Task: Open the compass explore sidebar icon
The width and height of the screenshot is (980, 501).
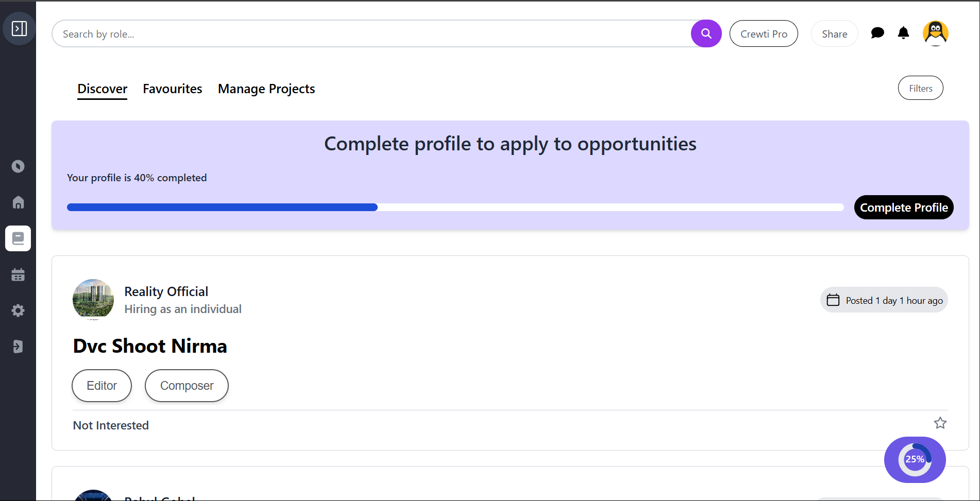Action: pos(18,166)
